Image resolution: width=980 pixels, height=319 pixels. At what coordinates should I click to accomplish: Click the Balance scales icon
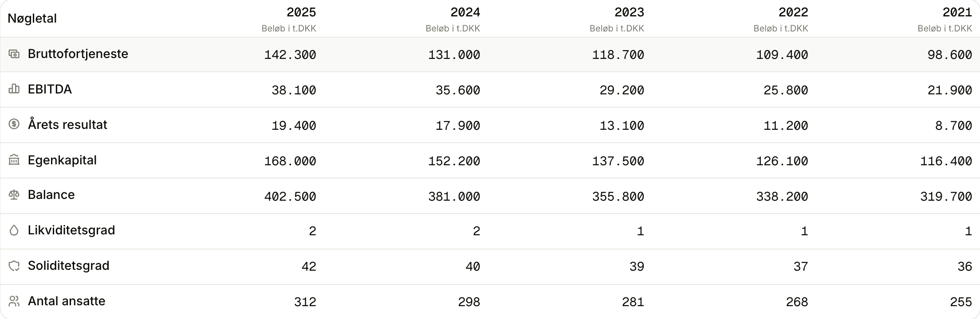pyautogui.click(x=14, y=195)
